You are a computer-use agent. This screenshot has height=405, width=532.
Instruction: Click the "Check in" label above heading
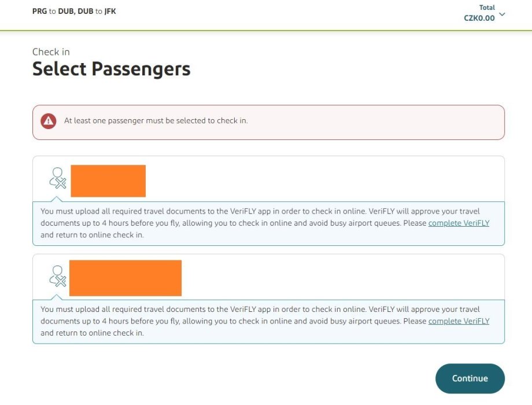tap(51, 52)
